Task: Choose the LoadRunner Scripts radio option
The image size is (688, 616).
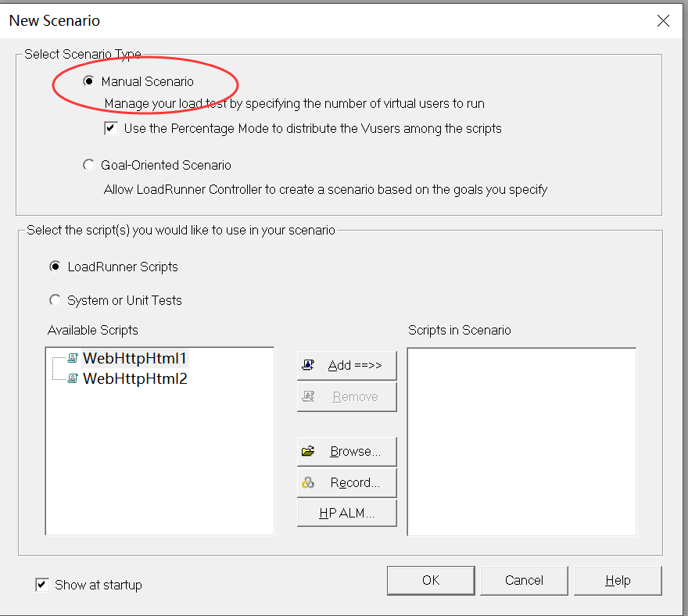Action: (x=55, y=267)
